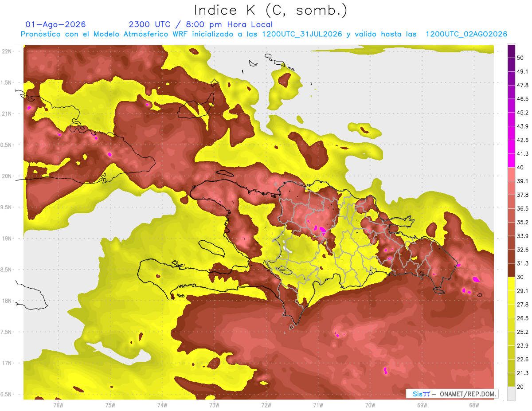The width and height of the screenshot is (532, 411).
Task: Click the '2300 UTC / 8:00 pm Hora Local' time
Action: (x=201, y=24)
